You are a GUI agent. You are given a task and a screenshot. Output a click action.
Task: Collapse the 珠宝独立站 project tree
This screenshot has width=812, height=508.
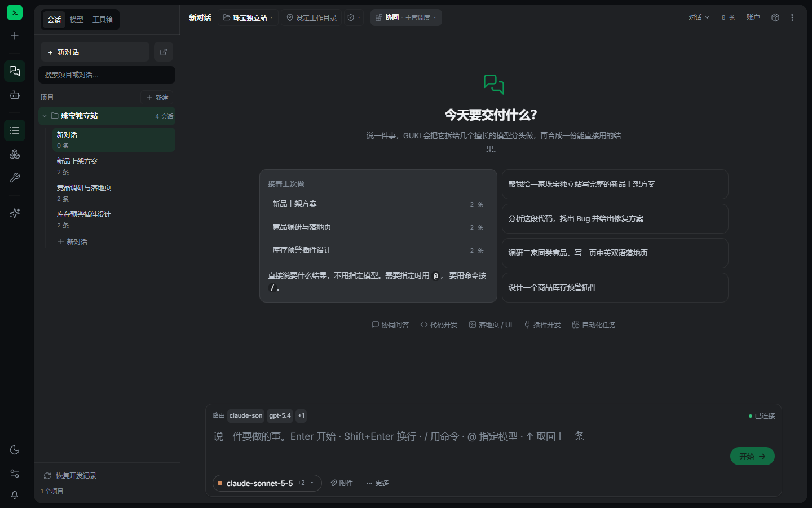click(45, 116)
